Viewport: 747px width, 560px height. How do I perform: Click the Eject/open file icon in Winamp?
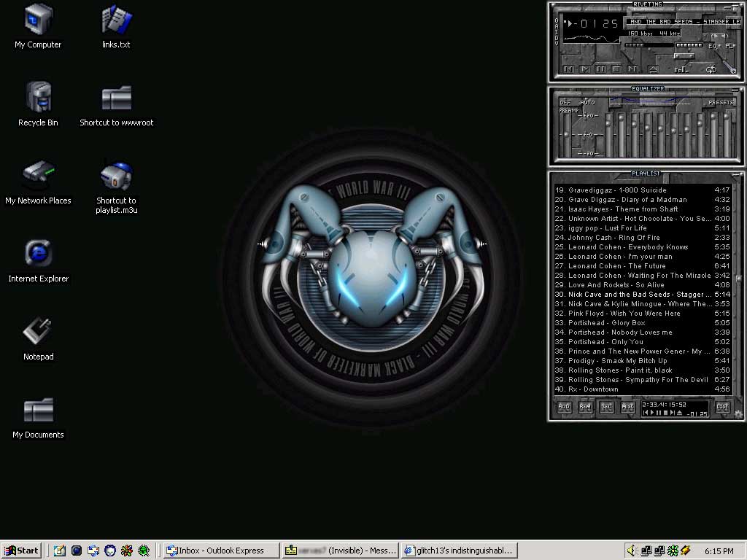653,69
